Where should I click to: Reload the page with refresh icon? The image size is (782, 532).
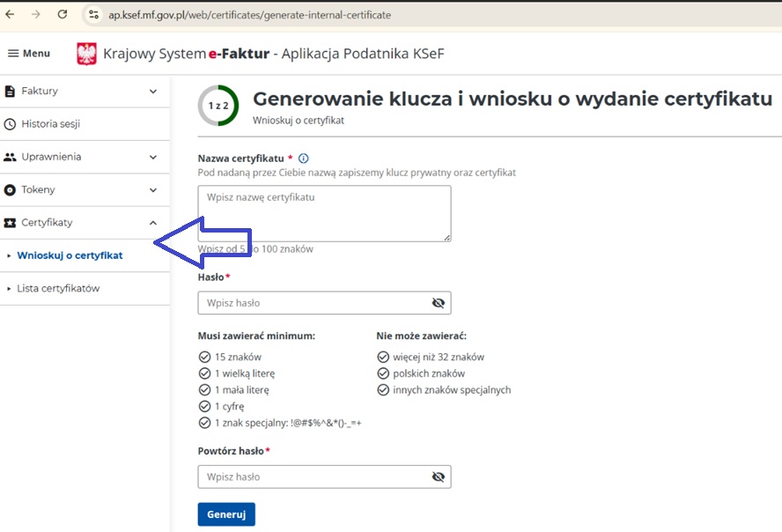click(x=62, y=15)
